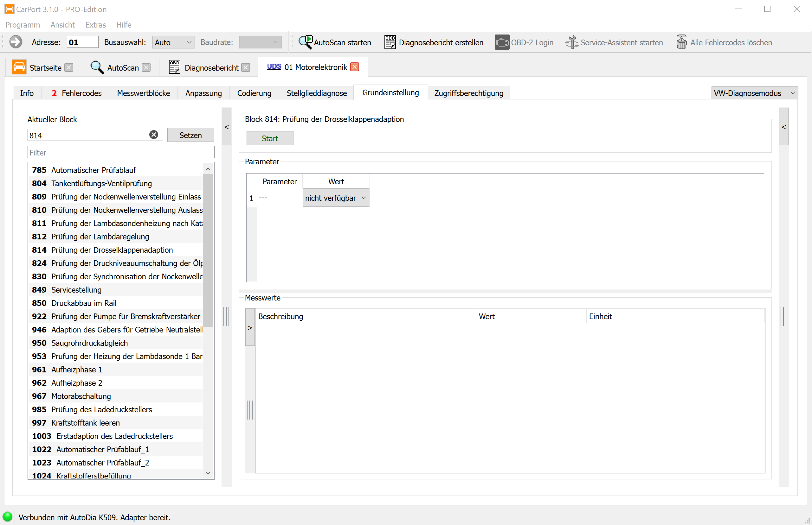
Task: Expand the Messwerte side panel arrow
Action: [x=250, y=328]
